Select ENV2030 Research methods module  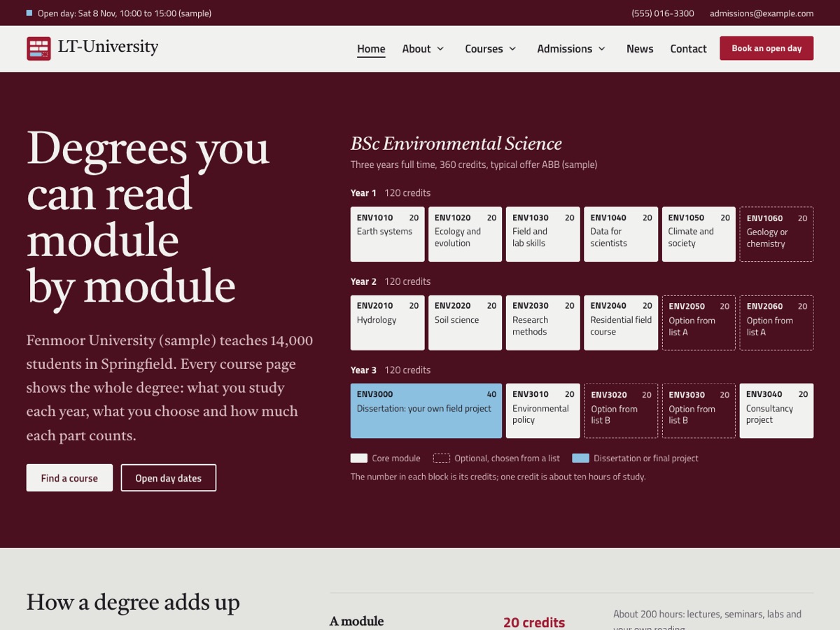pos(542,323)
